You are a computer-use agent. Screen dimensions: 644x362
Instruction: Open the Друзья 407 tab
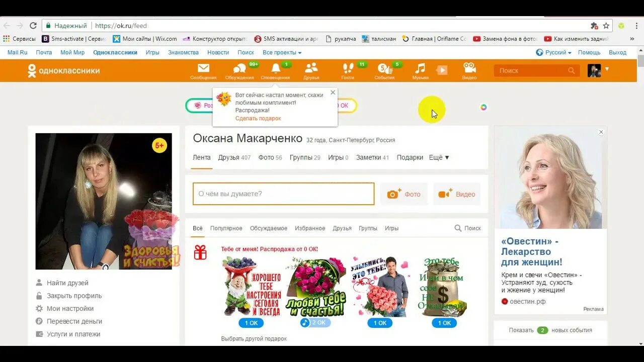[x=234, y=157]
